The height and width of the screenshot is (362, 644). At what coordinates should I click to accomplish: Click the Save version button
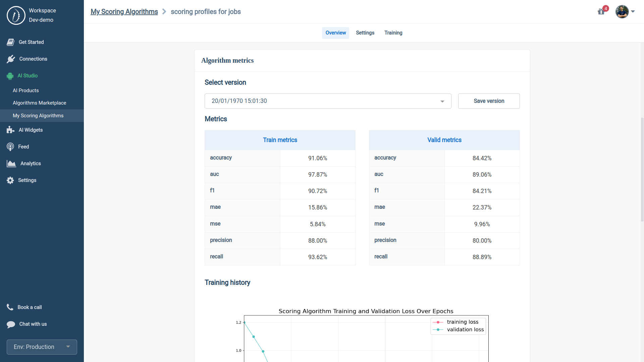(489, 101)
